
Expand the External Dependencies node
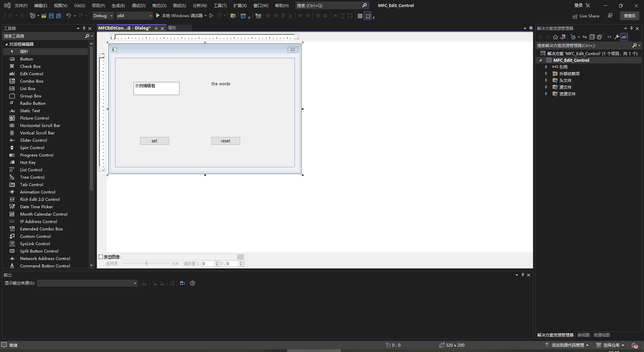(x=546, y=74)
